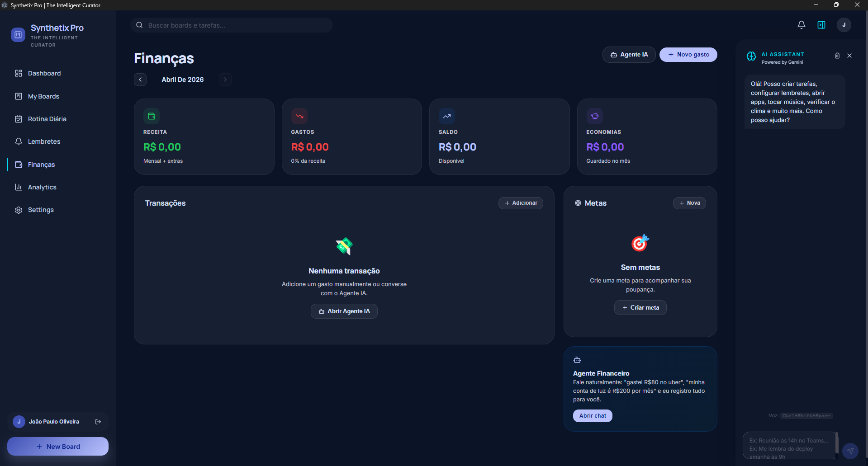Click the Nova button in Metas

pos(689,203)
